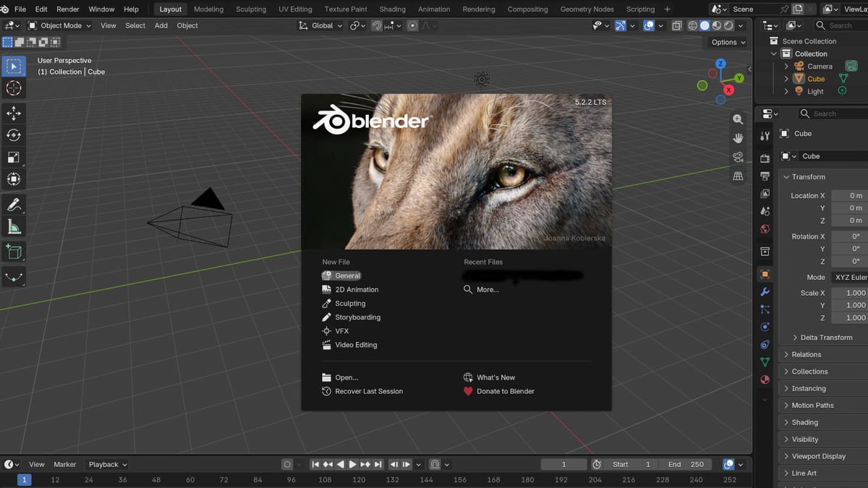
Task: Click the viewport pan hand icon
Action: (x=738, y=138)
